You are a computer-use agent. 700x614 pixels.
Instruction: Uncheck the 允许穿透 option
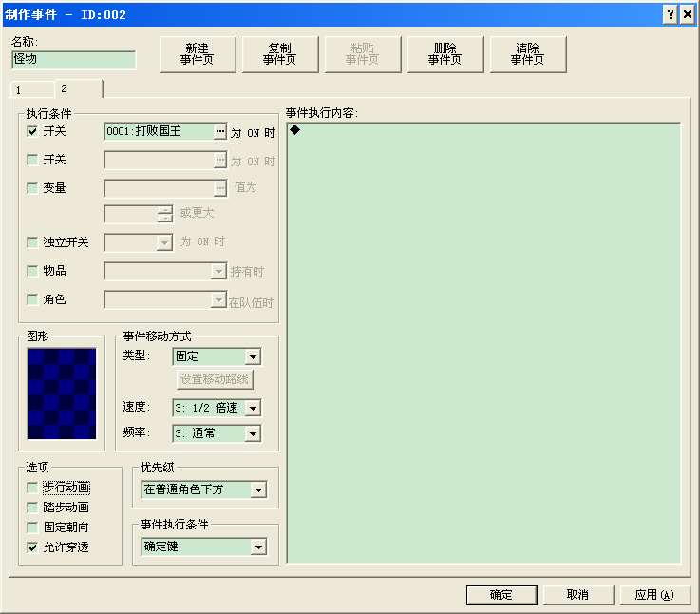tap(32, 547)
